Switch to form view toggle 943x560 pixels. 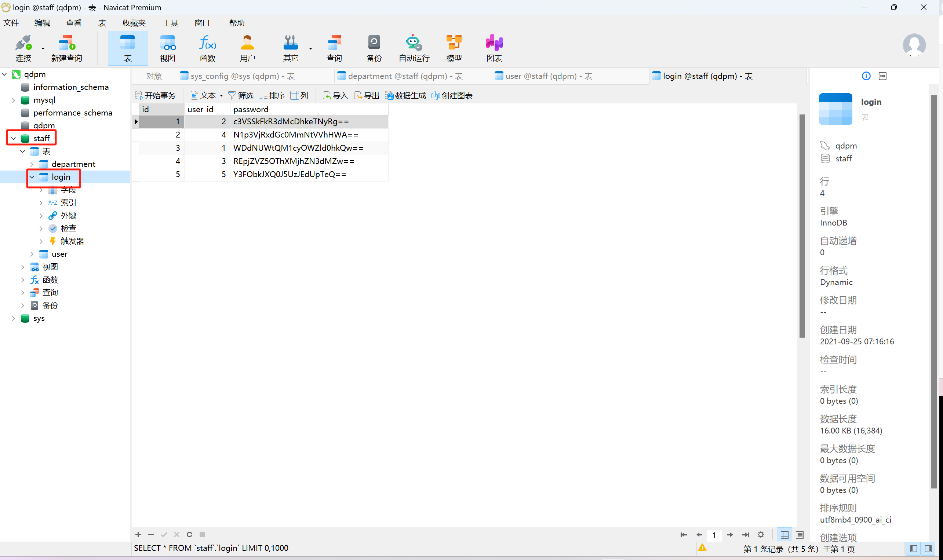pyautogui.click(x=800, y=535)
